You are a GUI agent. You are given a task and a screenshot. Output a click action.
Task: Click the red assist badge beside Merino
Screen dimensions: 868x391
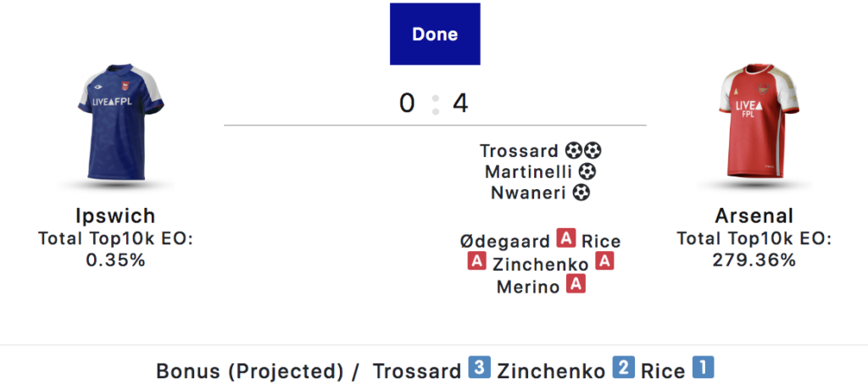pyautogui.click(x=576, y=286)
